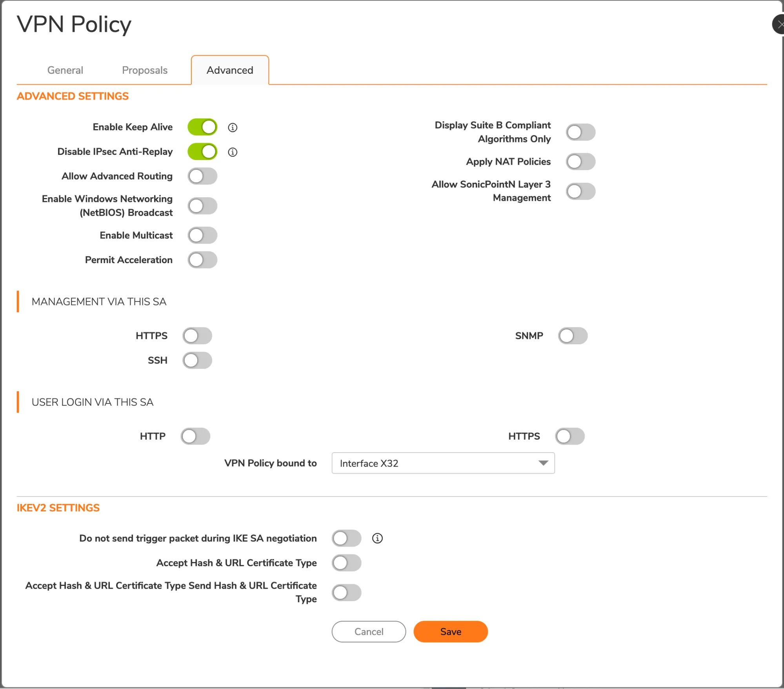Toggle Permit Acceleration on

(202, 260)
